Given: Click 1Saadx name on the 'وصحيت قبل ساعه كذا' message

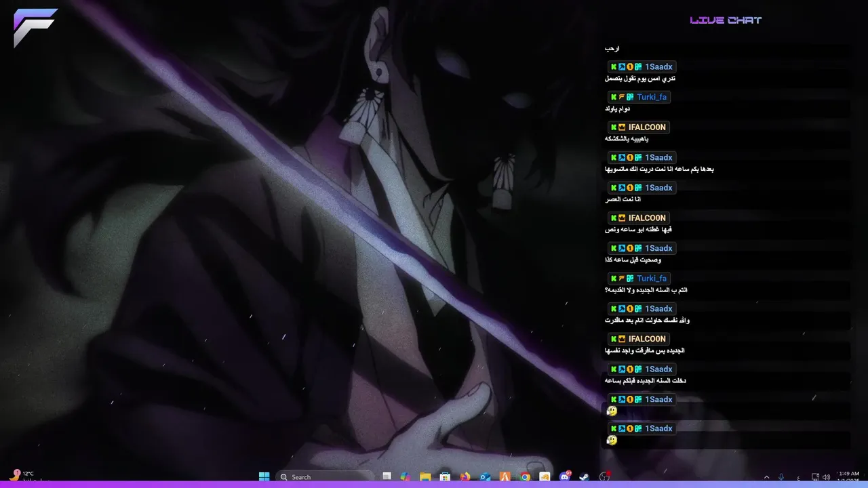Looking at the screenshot, I should (658, 248).
